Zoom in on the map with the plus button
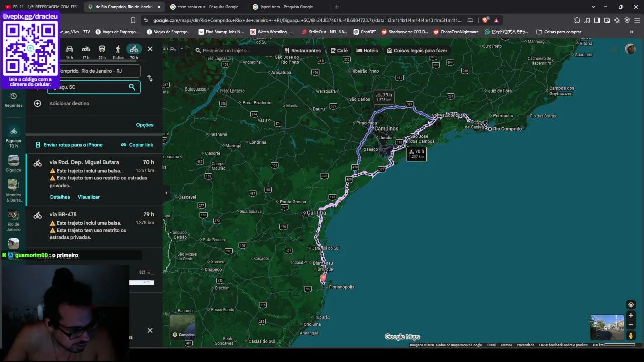This screenshot has height=362, width=644. tap(631, 316)
